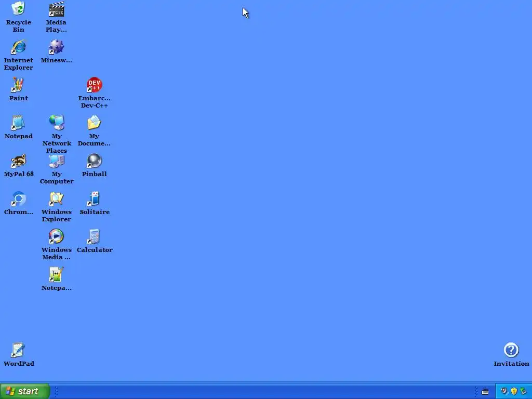Select the Paint shortcut icon
This screenshot has height=399, width=532.
pyautogui.click(x=18, y=85)
